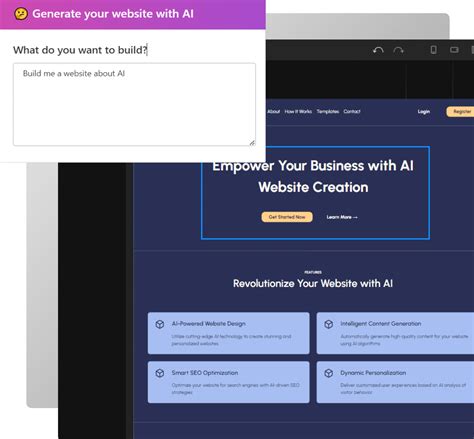The image size is (474, 439).
Task: Follow the Learn More arrow link
Action: tap(342, 217)
